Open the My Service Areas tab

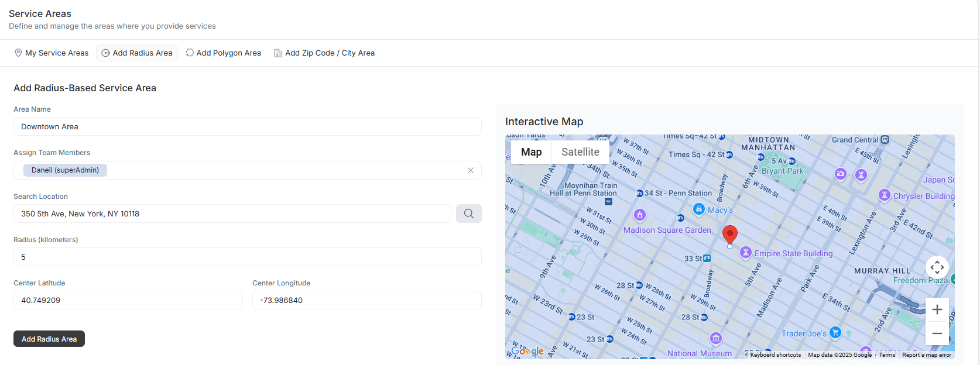(x=52, y=53)
